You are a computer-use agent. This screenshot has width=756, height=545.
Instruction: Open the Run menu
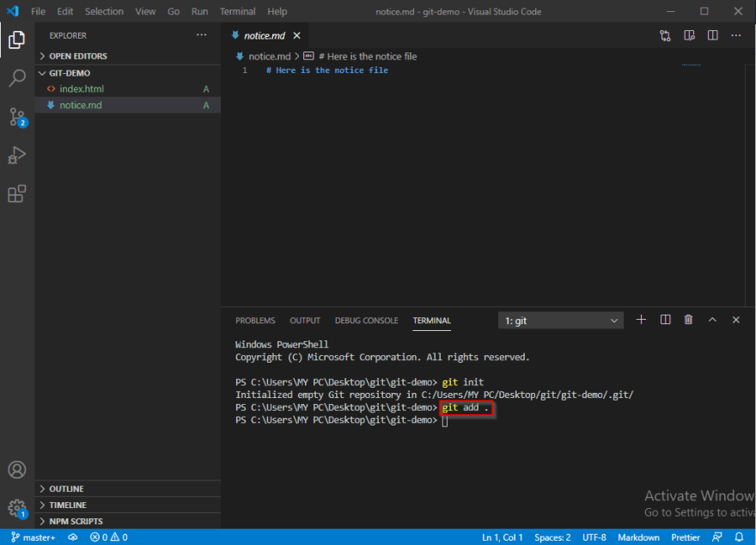tap(199, 11)
